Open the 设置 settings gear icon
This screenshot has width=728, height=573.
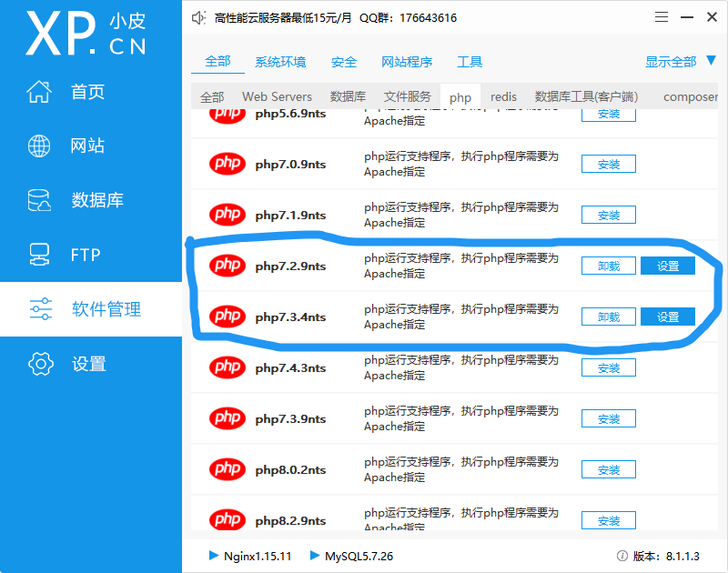tap(40, 364)
